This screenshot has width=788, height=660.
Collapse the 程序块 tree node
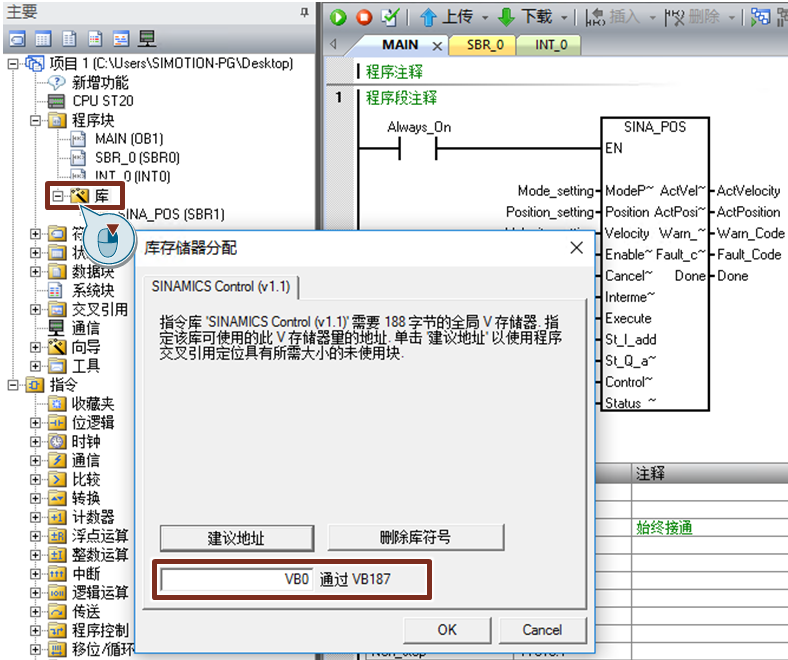pos(35,120)
